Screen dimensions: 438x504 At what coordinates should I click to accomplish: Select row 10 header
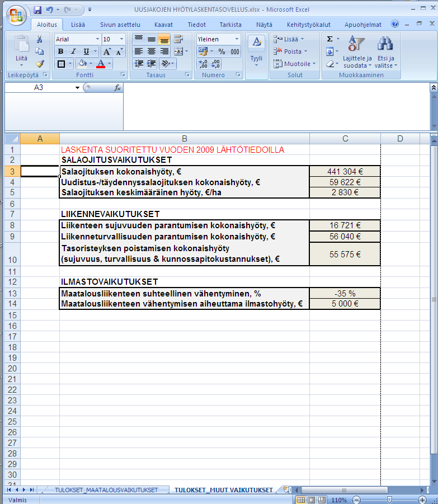tap(12, 254)
